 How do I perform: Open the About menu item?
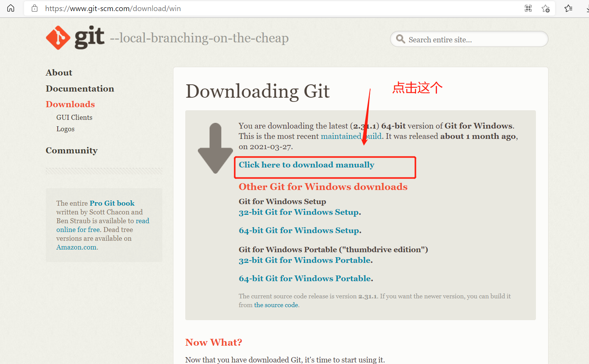click(59, 72)
